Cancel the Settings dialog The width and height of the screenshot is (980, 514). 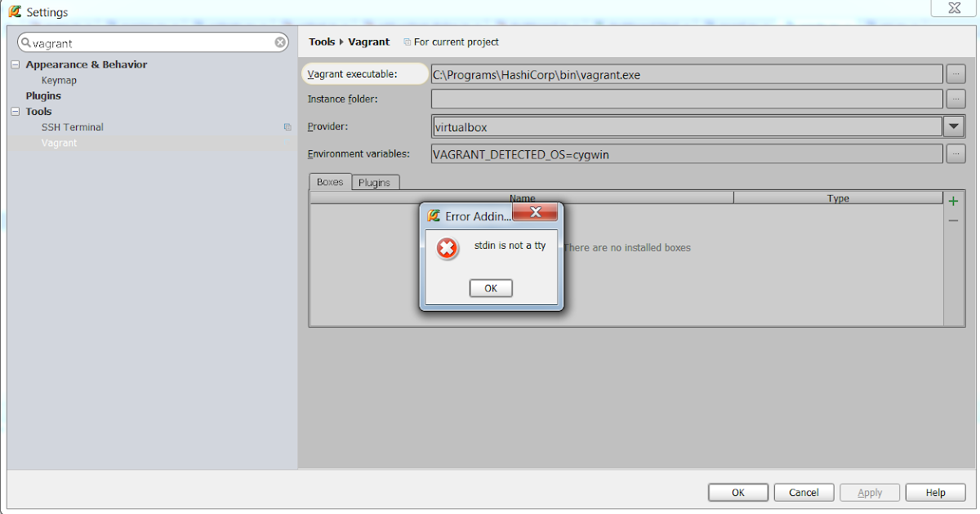804,492
